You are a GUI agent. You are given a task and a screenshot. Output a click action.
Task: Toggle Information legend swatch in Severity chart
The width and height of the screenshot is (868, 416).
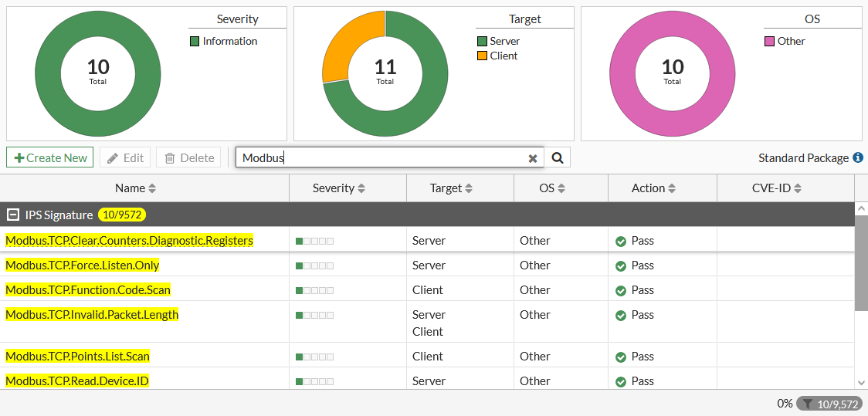point(195,42)
